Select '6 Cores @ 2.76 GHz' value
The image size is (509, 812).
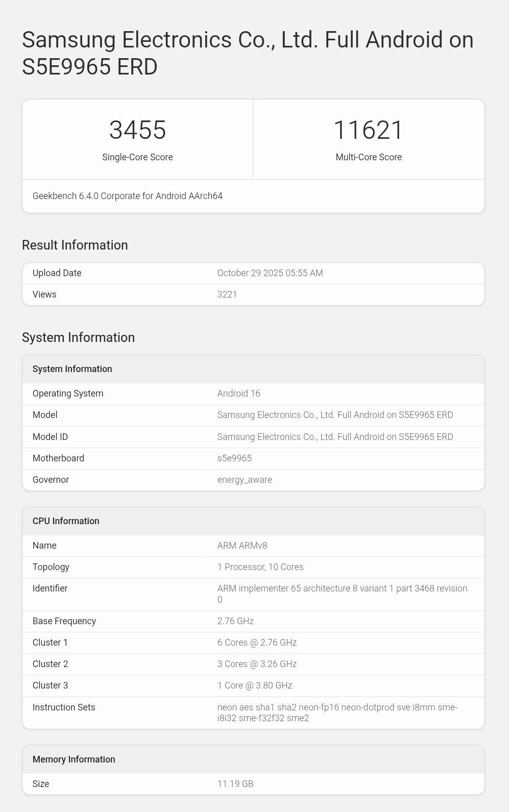[257, 643]
